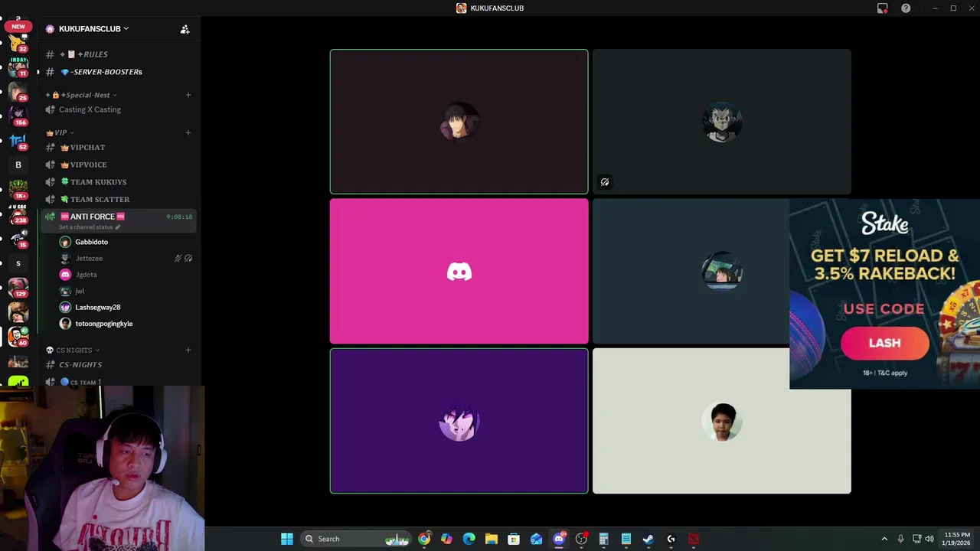Show hidden system tray icons
The height and width of the screenshot is (551, 980).
coord(884,539)
